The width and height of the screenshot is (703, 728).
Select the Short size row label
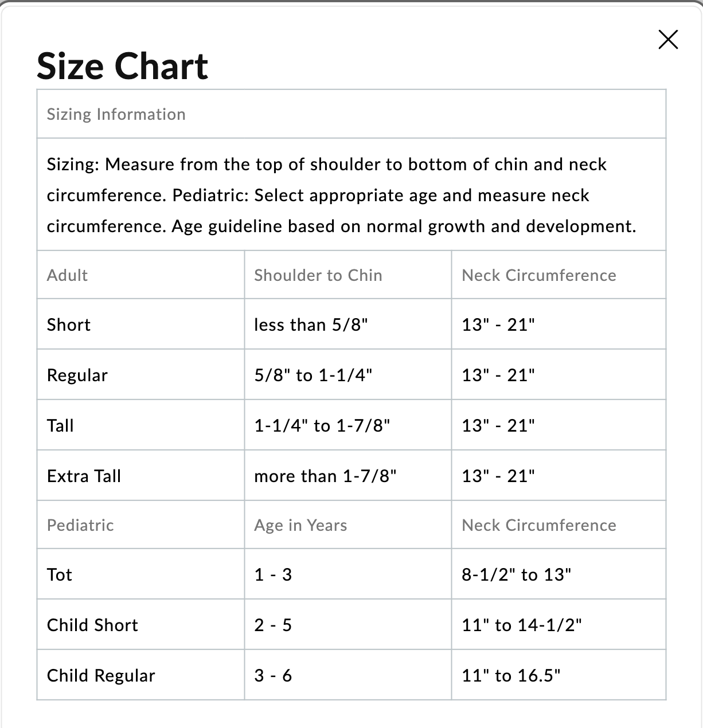click(69, 325)
